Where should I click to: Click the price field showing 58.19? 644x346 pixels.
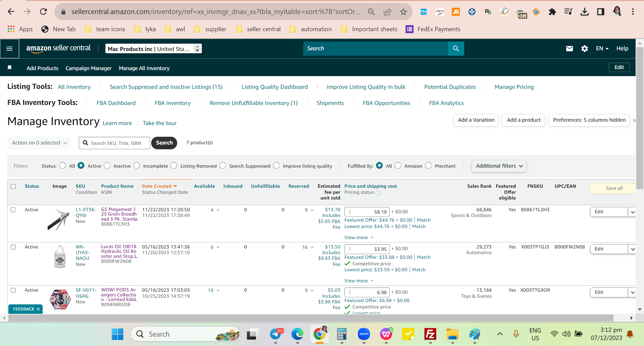[x=367, y=212]
